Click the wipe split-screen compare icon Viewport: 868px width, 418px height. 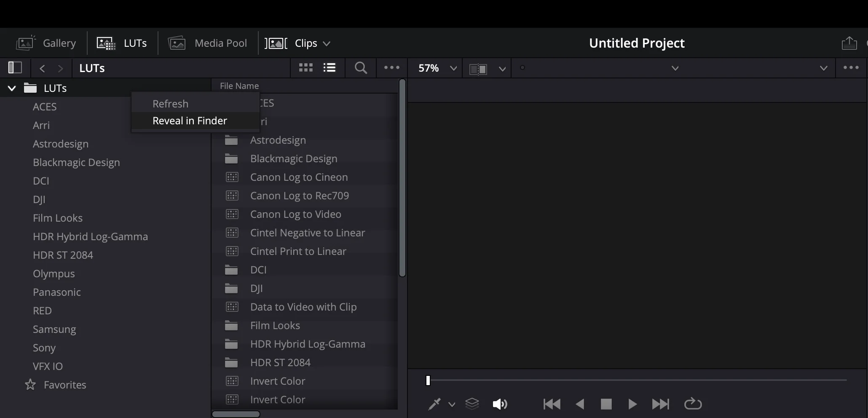(479, 68)
